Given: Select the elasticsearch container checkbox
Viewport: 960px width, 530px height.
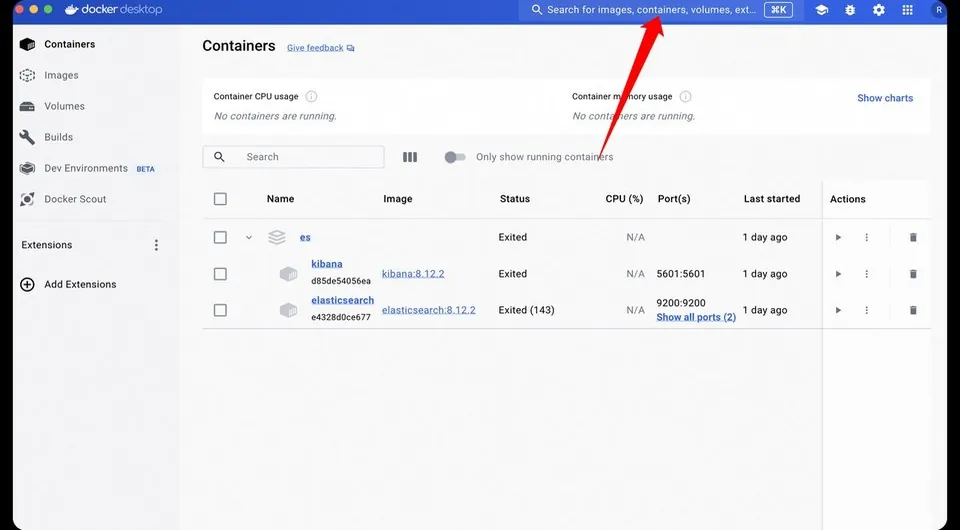Looking at the screenshot, I should 220,310.
